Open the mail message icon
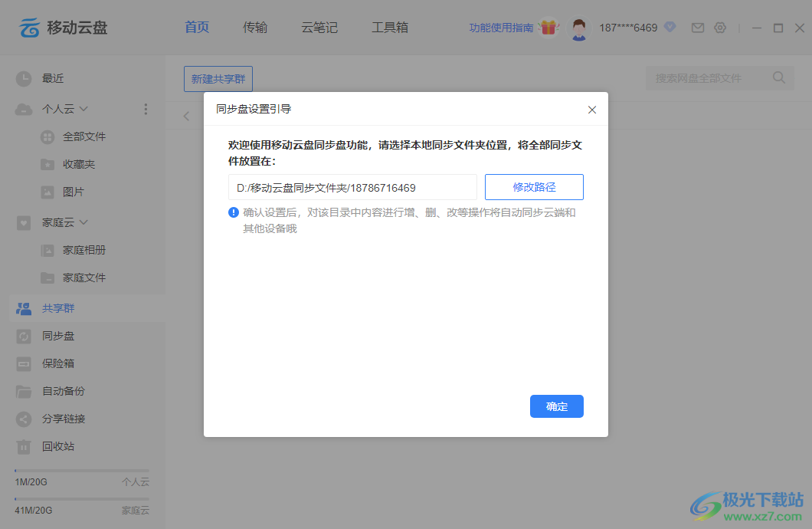This screenshot has height=529, width=812. tap(698, 28)
